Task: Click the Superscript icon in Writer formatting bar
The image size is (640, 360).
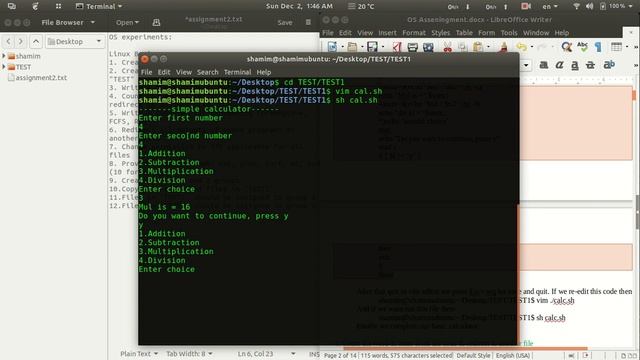Action: click(x=609, y=64)
